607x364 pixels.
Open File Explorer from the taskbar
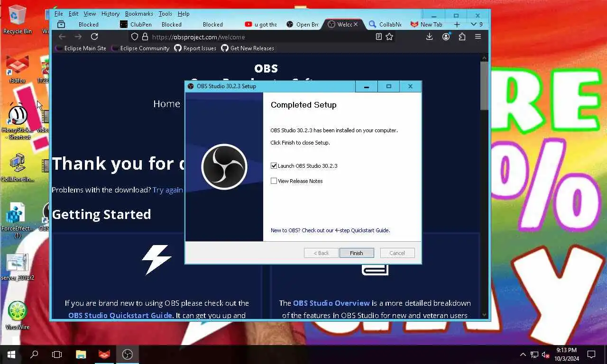(81, 354)
